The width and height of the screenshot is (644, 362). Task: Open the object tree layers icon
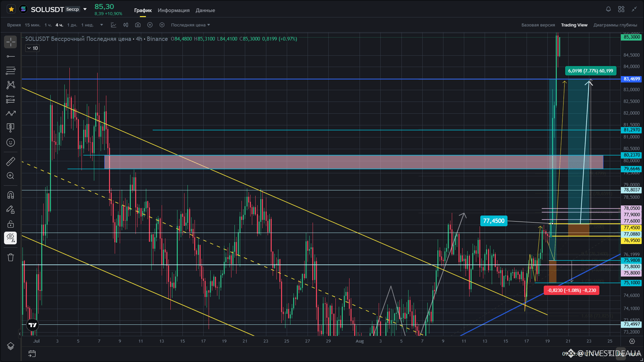(x=11, y=346)
